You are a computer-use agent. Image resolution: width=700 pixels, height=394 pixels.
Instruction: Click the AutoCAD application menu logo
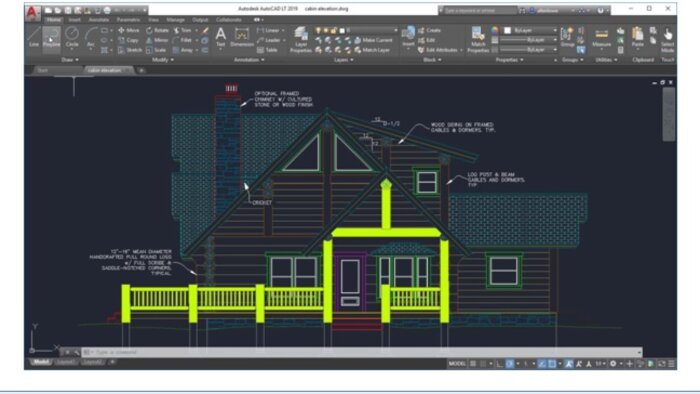tap(32, 12)
